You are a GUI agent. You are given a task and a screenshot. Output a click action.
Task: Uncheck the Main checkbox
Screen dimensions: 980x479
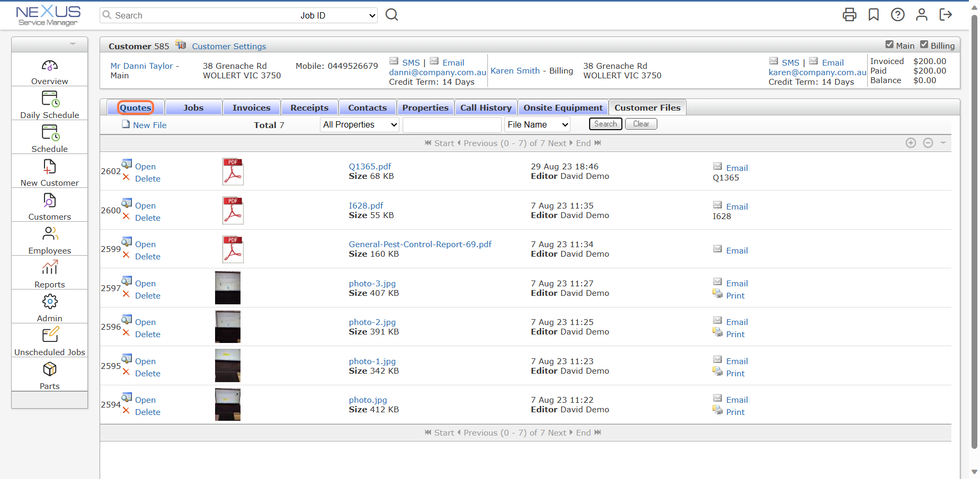tap(889, 44)
